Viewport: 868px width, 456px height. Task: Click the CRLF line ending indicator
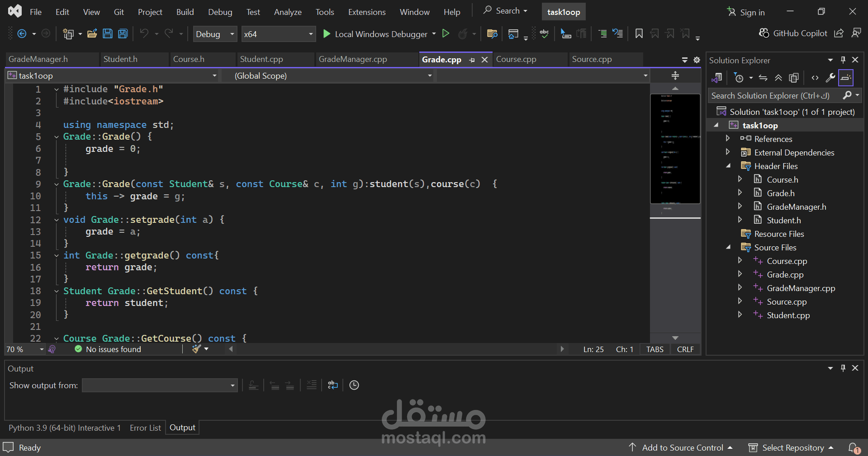(685, 349)
